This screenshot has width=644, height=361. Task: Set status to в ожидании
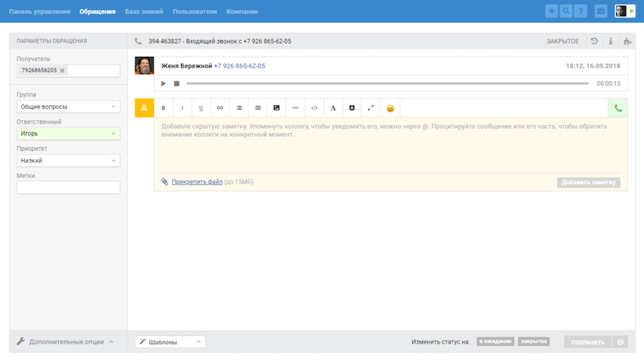[x=496, y=341]
